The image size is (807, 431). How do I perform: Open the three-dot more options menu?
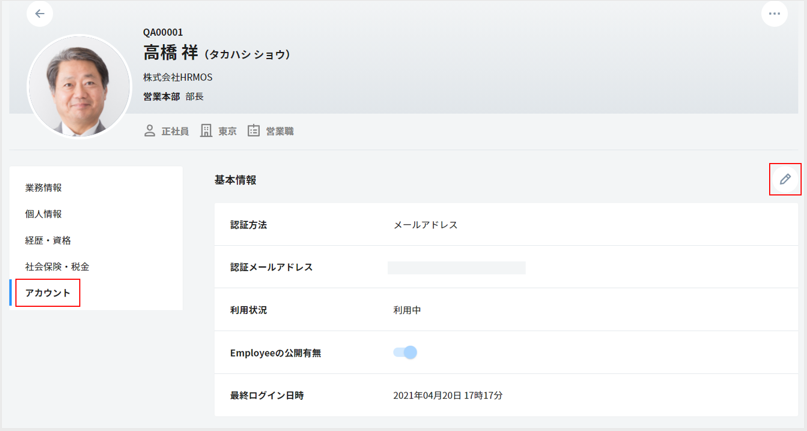pos(774,14)
